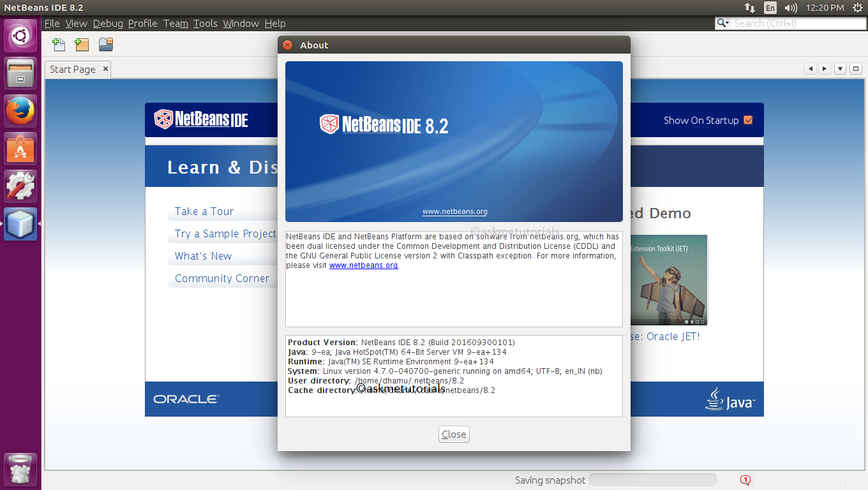The width and height of the screenshot is (868, 490).
Task: Launch Firefox from the dock
Action: [x=20, y=111]
